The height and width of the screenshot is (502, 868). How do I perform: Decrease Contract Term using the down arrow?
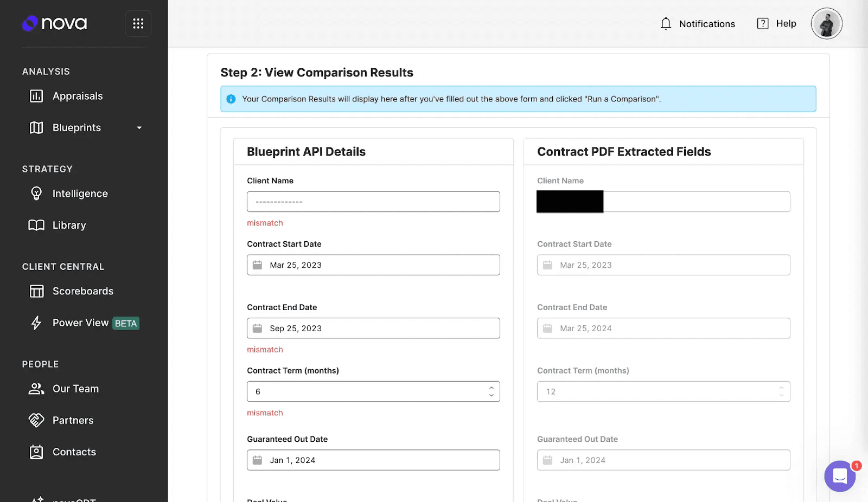(x=491, y=395)
